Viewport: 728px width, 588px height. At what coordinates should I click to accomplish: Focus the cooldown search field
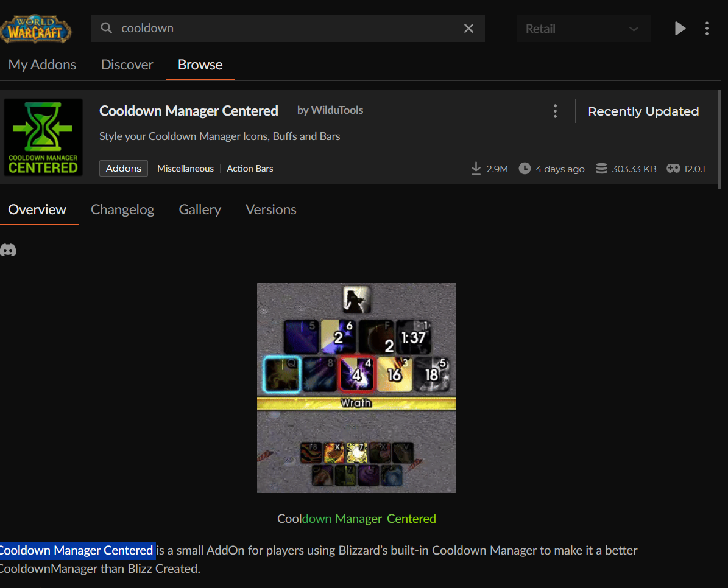point(288,28)
